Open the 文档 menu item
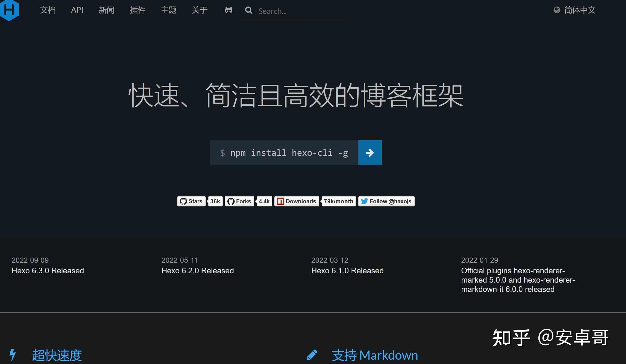The image size is (626, 364). (x=48, y=10)
